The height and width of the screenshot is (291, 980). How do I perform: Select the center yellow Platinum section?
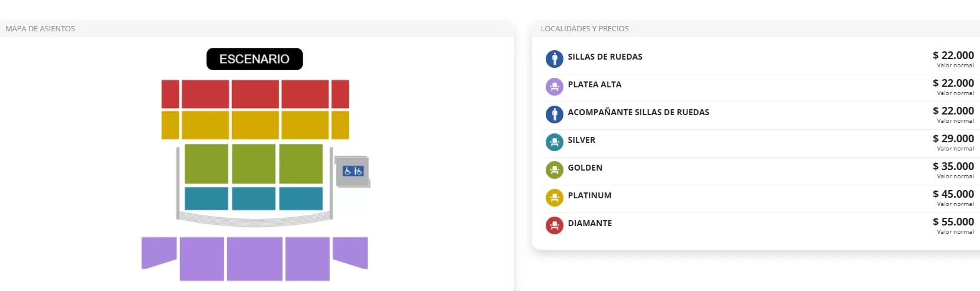pos(255,125)
